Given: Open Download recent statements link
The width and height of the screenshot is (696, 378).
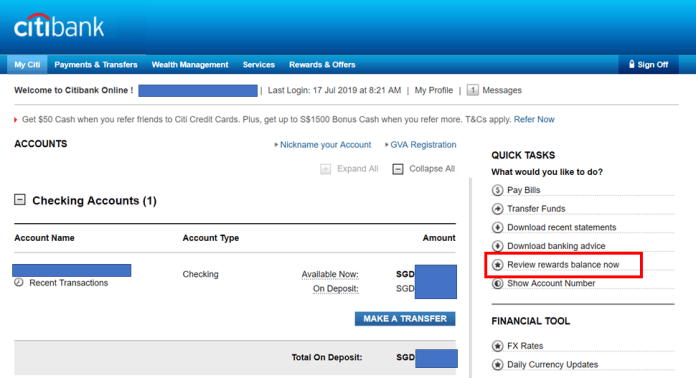Looking at the screenshot, I should tap(562, 227).
